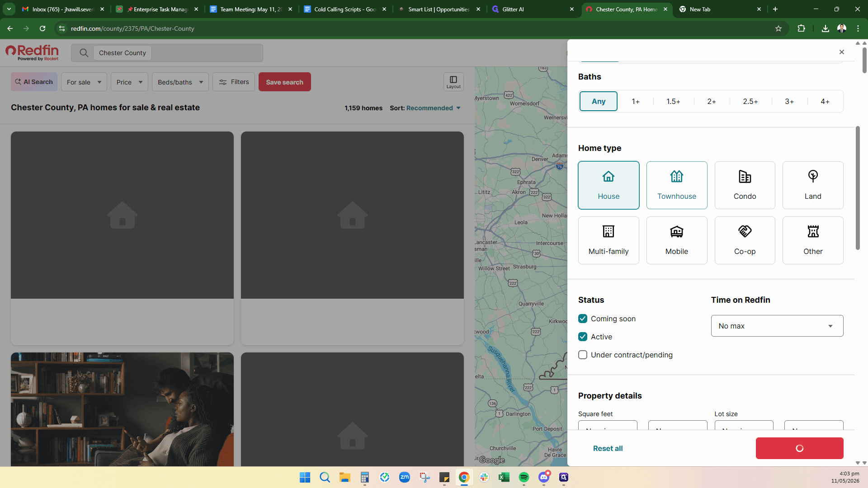Choose the Condo home type
Viewport: 868px width, 488px height.
point(745,185)
